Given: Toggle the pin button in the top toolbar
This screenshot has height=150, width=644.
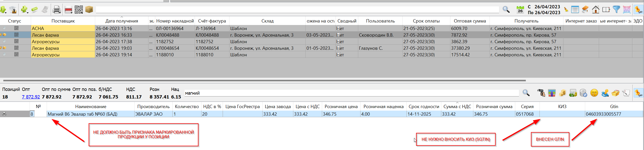Looking at the screenshot, I should [638, 10].
